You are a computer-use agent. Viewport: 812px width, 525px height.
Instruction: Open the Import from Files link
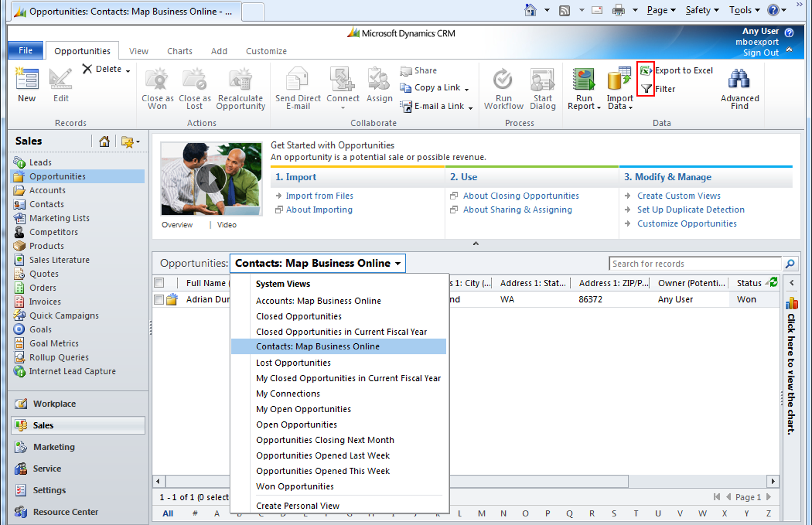[319, 196]
